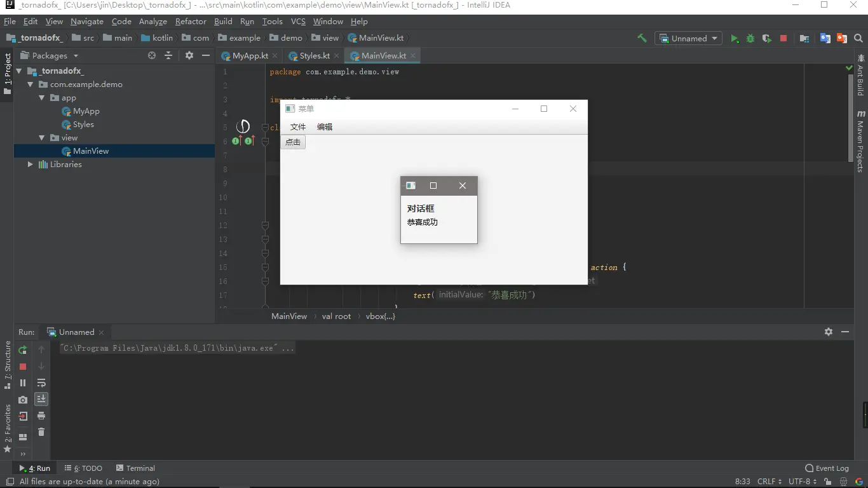This screenshot has height=488, width=868.
Task: Click the Exit icon in Run panel
Action: tap(23, 416)
